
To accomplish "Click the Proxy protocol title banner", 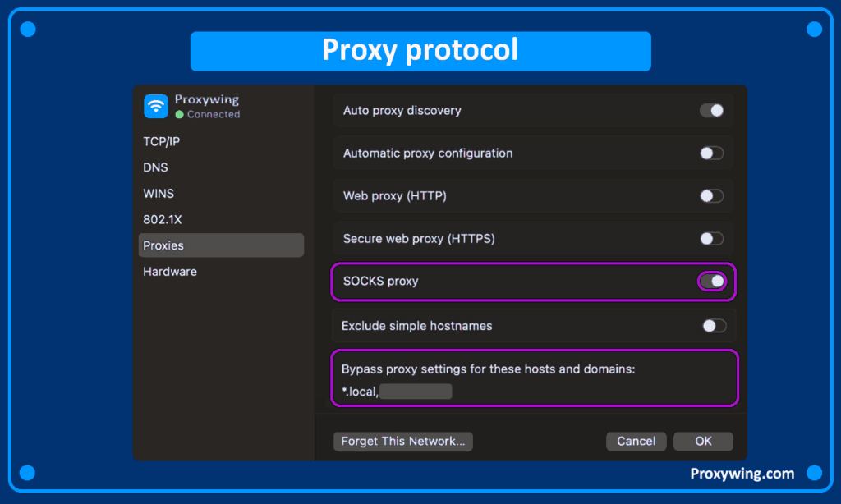I will point(420,51).
